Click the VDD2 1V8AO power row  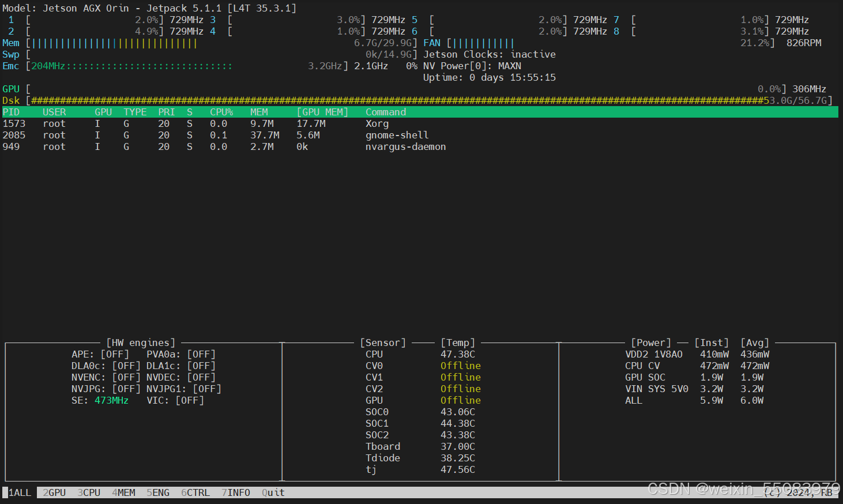click(x=697, y=354)
